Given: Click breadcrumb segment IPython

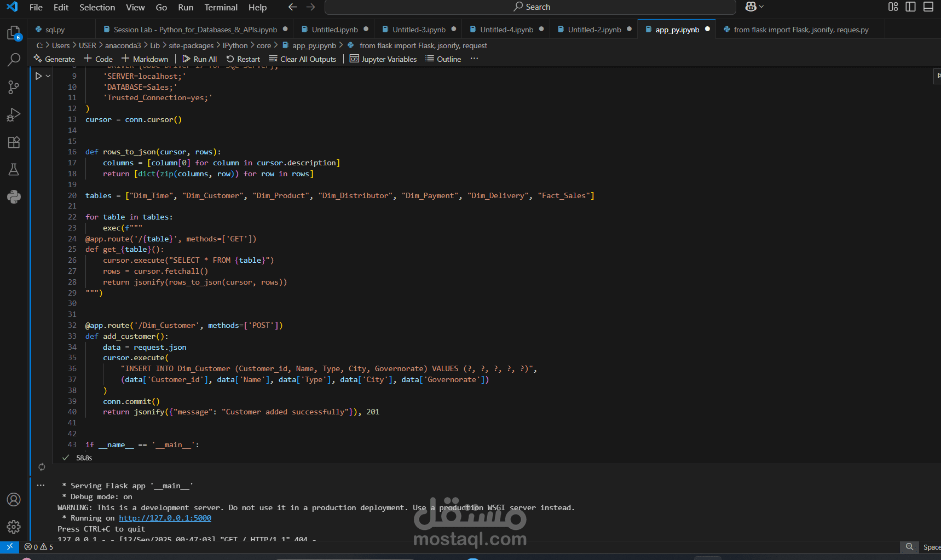Looking at the screenshot, I should [235, 45].
